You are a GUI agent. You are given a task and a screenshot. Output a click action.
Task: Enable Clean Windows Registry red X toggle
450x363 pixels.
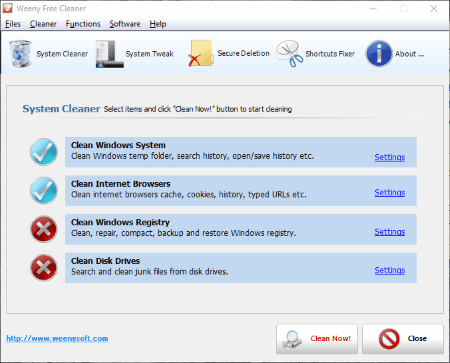[44, 229]
